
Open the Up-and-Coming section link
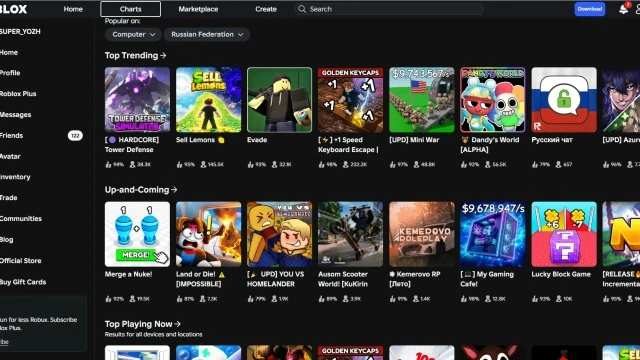[x=141, y=190]
